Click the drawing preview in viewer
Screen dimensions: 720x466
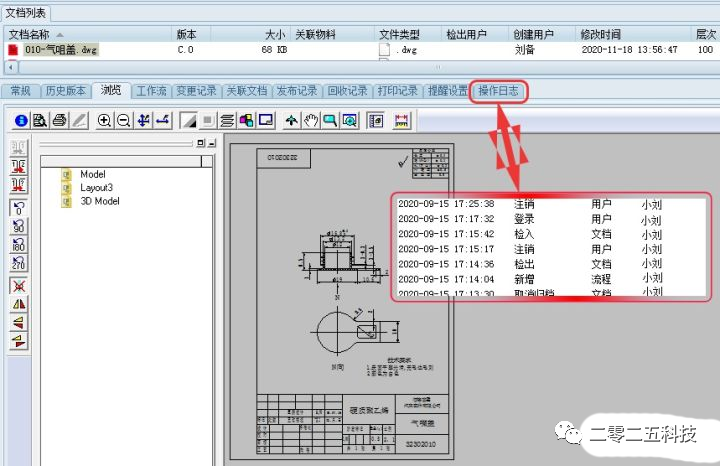coord(342,301)
